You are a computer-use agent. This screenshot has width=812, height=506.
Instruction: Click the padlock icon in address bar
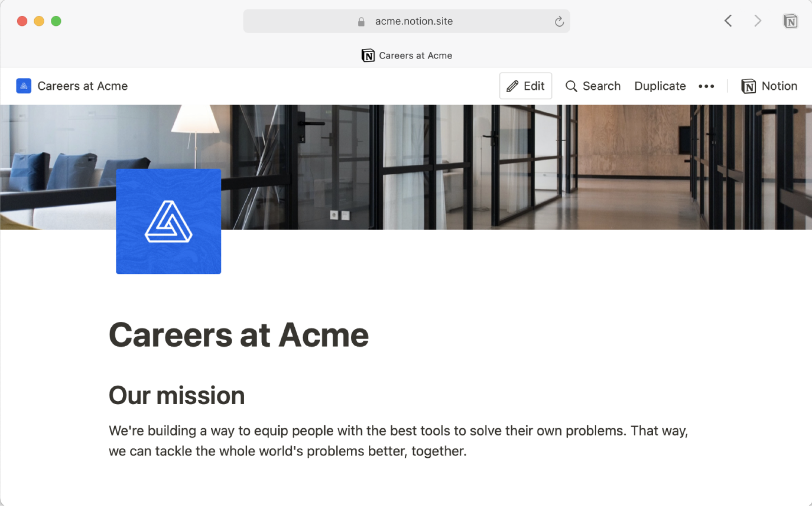(361, 22)
